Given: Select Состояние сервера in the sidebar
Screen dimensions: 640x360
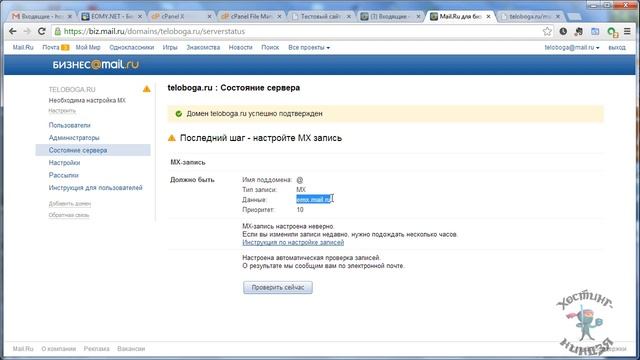Looking at the screenshot, I should click(x=93, y=150).
